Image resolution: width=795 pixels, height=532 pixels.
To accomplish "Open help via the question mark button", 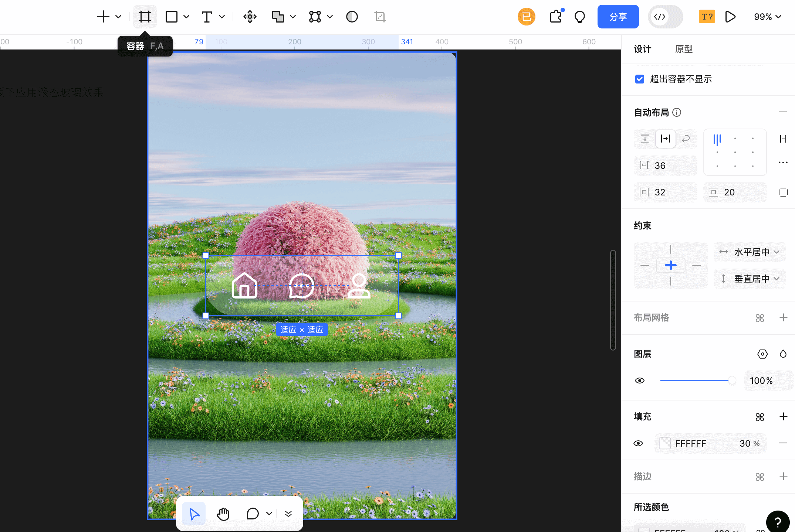I will click(778, 521).
